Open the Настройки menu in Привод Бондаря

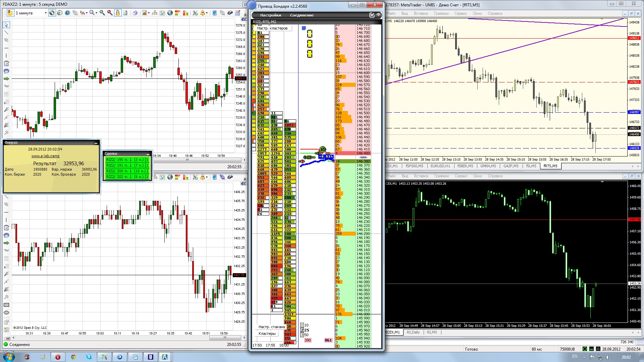coord(270,15)
